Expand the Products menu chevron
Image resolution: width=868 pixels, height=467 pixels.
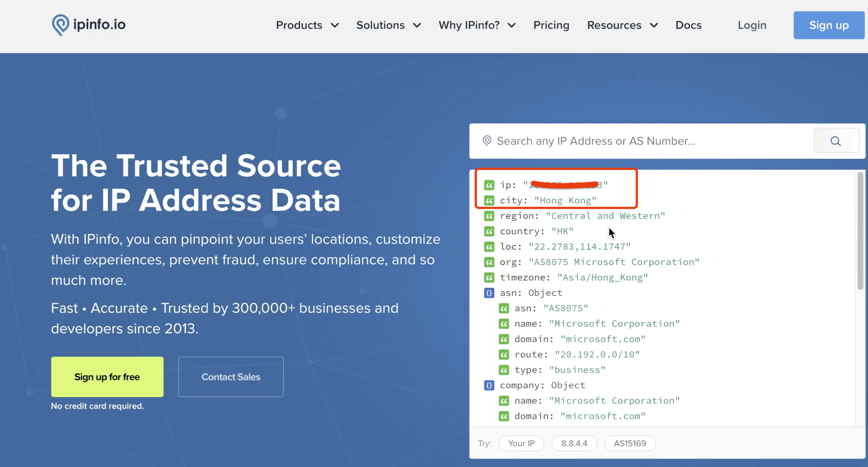[334, 25]
